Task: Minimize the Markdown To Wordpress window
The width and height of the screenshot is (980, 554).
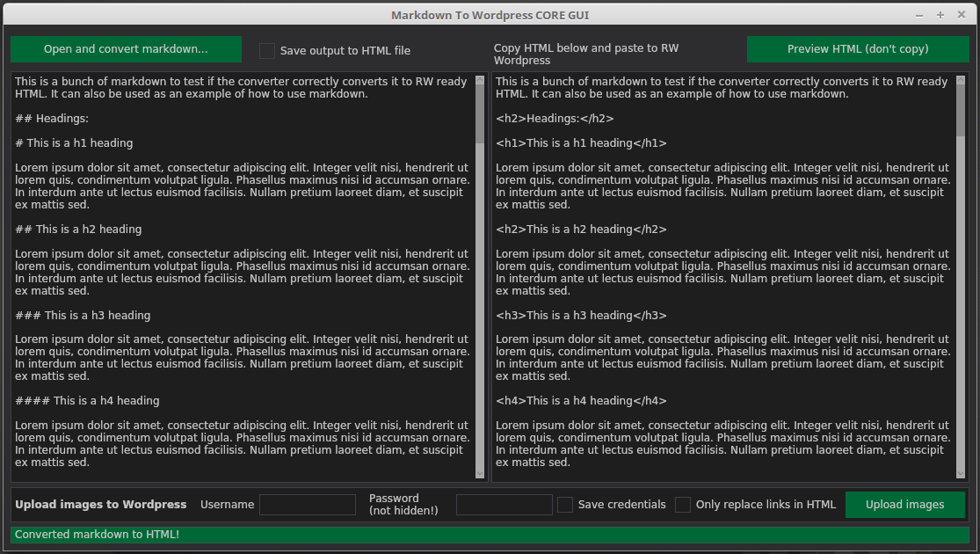Action: pyautogui.click(x=919, y=15)
